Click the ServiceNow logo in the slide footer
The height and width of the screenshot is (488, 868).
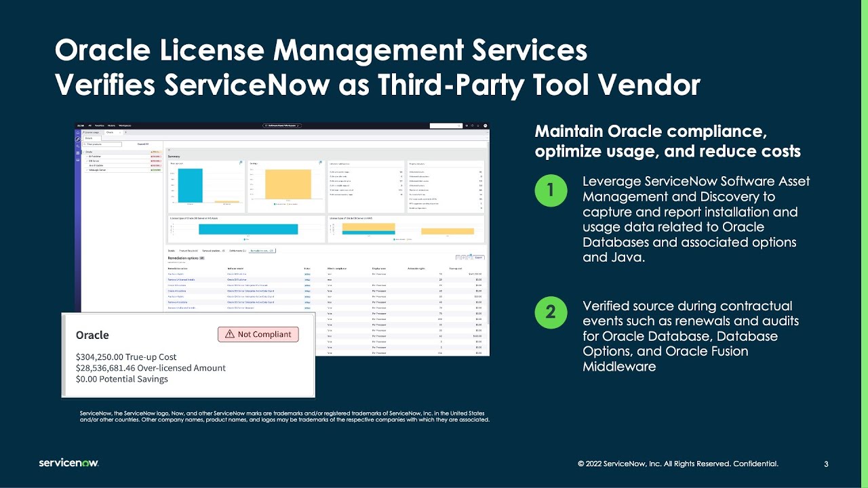[x=68, y=463]
